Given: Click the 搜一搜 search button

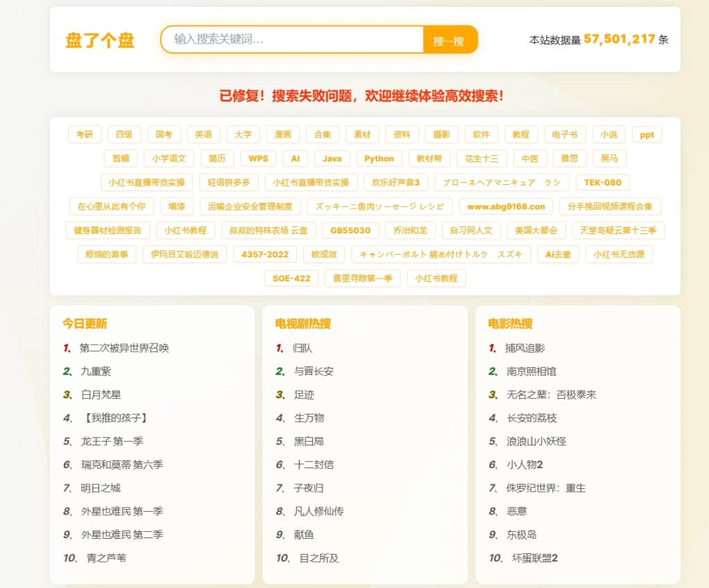Looking at the screenshot, I should pyautogui.click(x=451, y=40).
